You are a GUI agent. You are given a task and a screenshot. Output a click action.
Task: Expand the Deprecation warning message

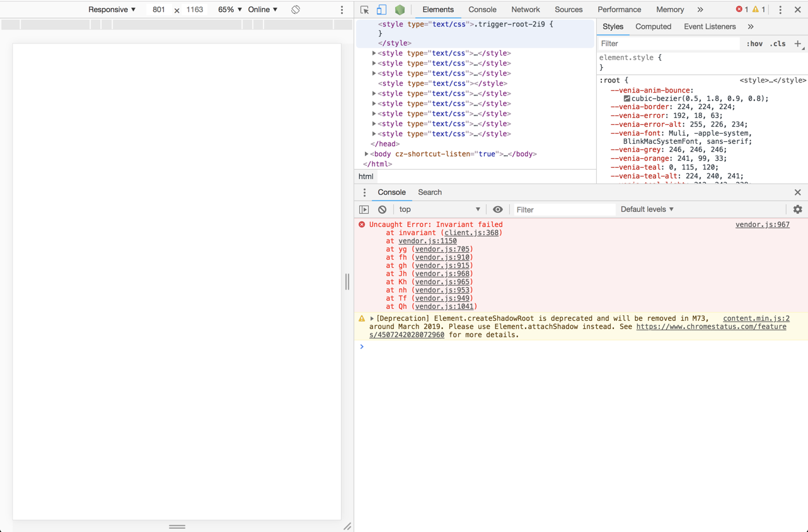click(372, 318)
